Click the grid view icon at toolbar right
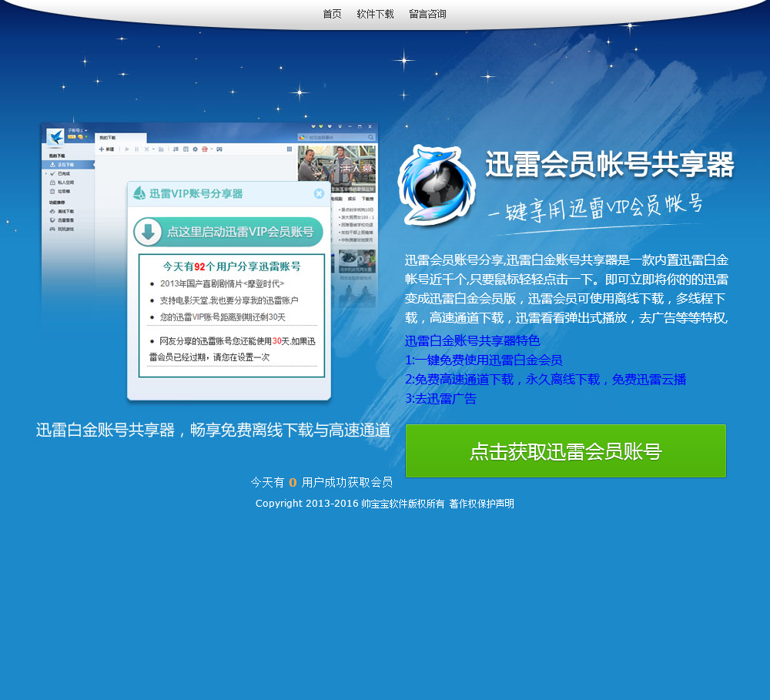Screen dimensions: 770x700 pyautogui.click(x=290, y=149)
